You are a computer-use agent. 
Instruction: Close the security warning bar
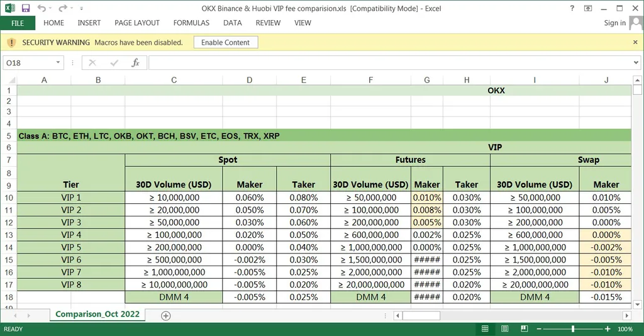pyautogui.click(x=635, y=42)
